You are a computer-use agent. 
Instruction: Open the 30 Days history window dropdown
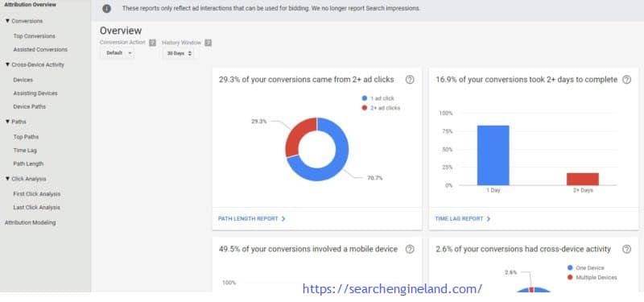click(179, 53)
